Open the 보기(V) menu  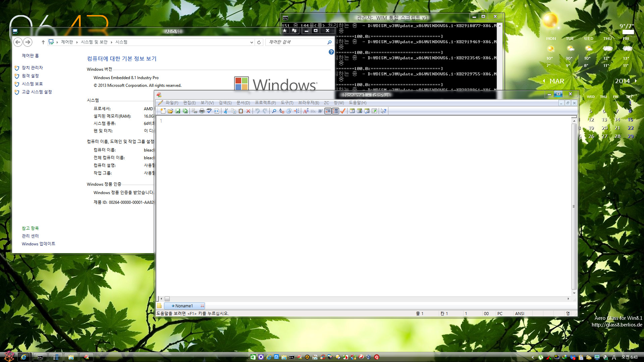coord(207,103)
